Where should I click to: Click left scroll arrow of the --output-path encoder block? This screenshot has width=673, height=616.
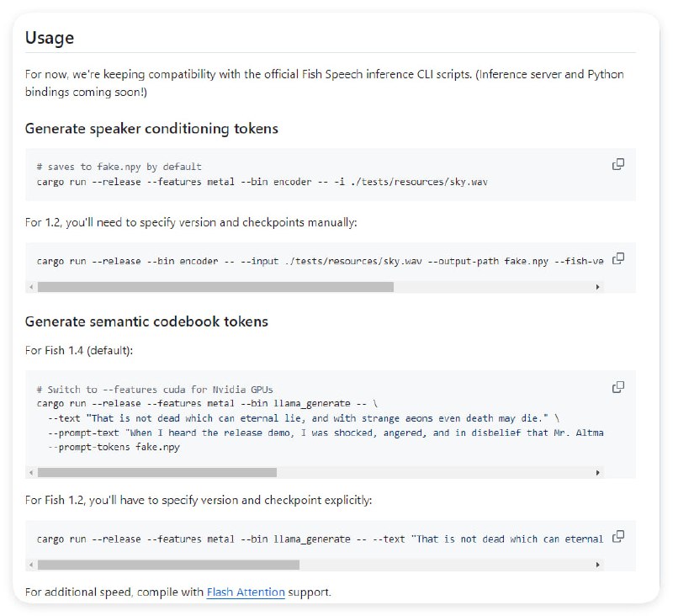tap(31, 287)
